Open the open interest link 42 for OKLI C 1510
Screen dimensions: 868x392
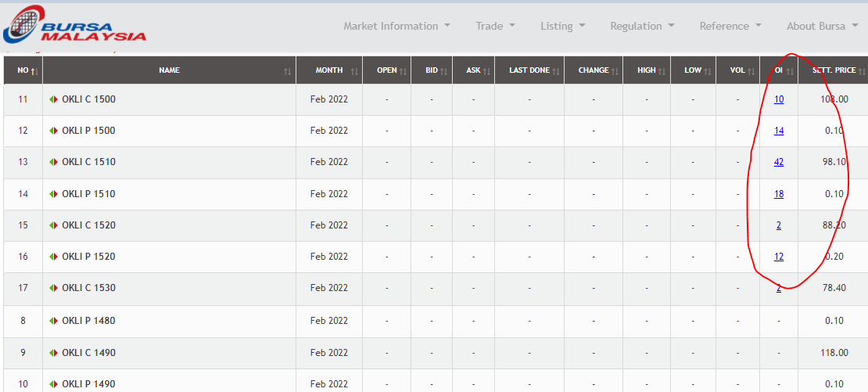(779, 162)
